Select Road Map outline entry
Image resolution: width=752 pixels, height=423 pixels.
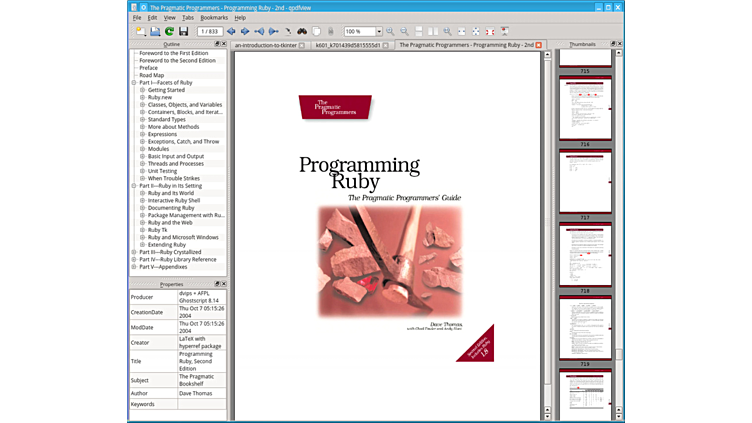(152, 75)
